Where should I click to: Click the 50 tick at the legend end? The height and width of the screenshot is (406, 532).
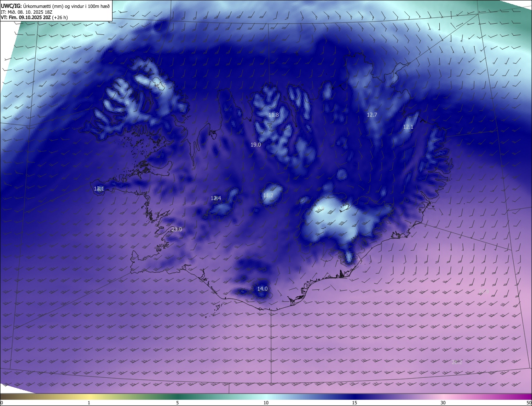529,403
